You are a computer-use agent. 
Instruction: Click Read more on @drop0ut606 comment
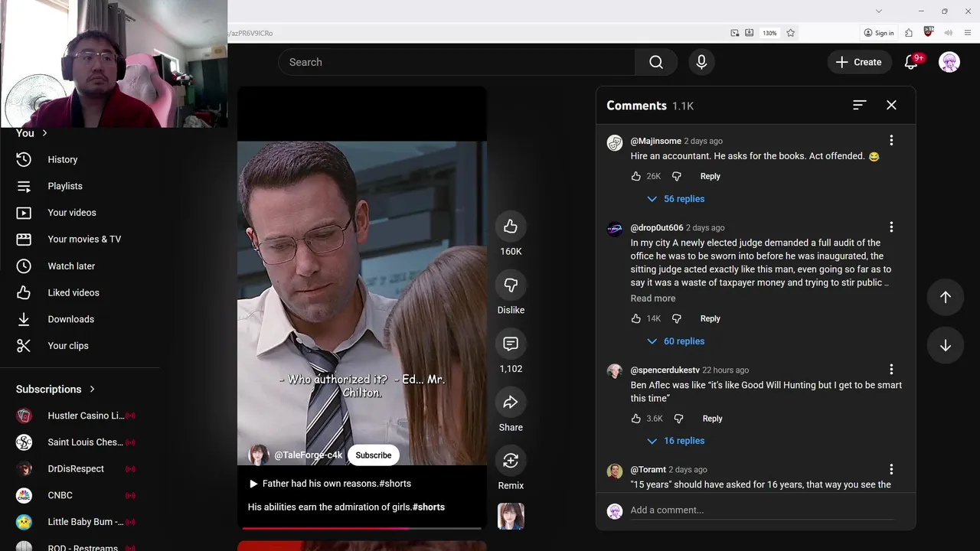coord(653,298)
